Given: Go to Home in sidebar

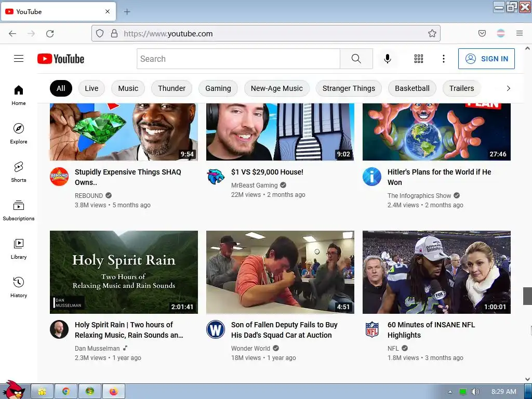Looking at the screenshot, I should click(x=19, y=96).
